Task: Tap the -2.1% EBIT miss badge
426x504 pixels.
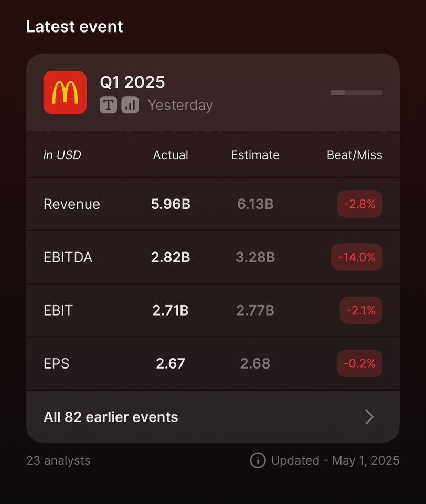Action: pyautogui.click(x=361, y=310)
